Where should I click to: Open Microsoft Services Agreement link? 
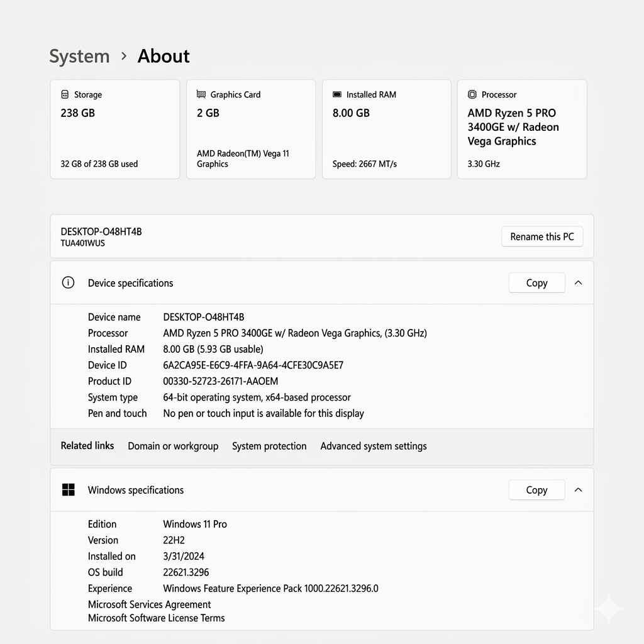[149, 604]
